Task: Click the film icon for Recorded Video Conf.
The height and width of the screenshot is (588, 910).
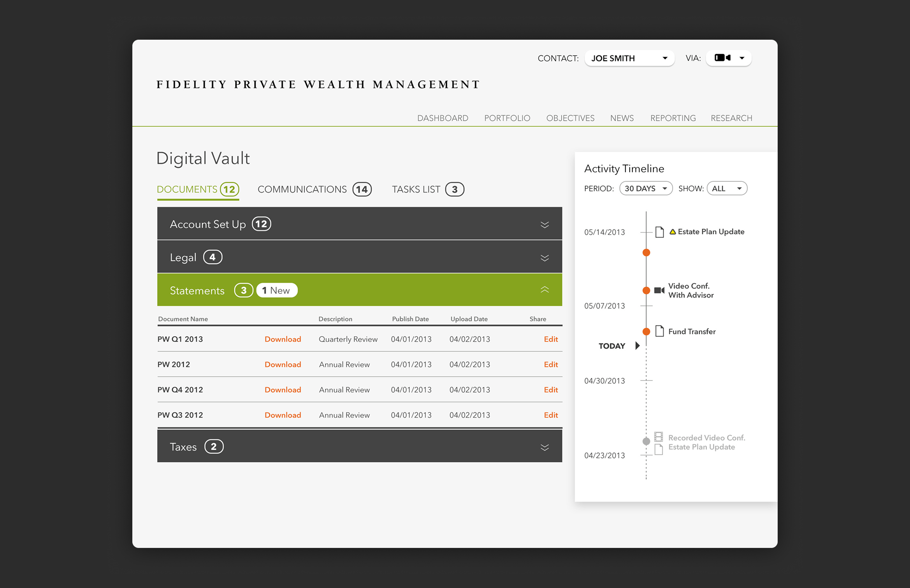Action: [659, 437]
